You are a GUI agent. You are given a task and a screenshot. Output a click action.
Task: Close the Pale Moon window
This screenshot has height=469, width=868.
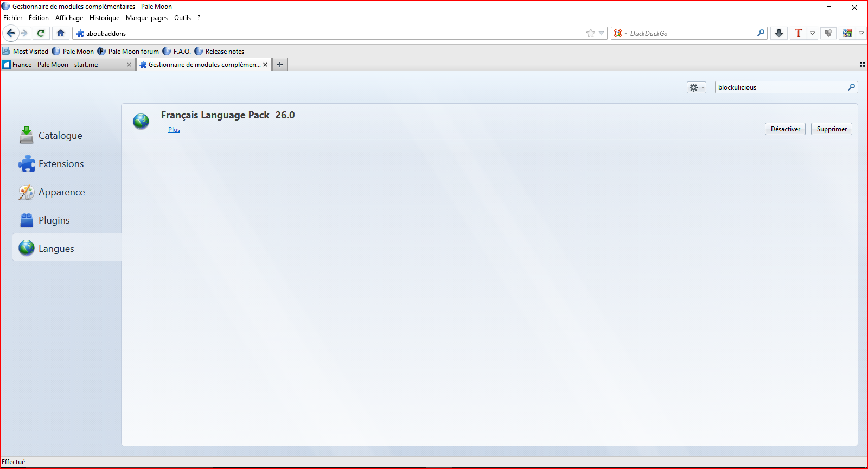pyautogui.click(x=854, y=8)
